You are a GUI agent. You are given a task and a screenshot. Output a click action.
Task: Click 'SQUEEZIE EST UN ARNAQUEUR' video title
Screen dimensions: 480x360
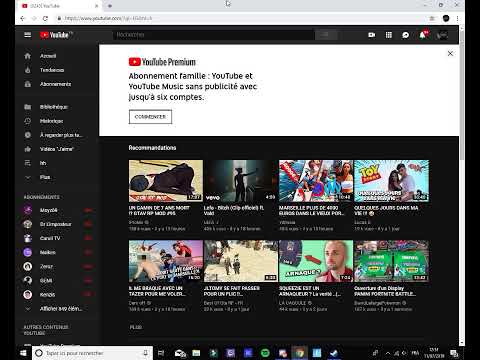310,291
